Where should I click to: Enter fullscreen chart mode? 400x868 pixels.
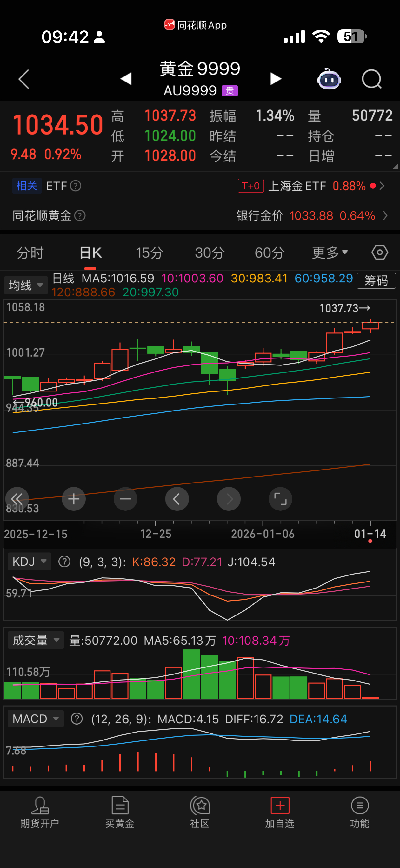(x=280, y=499)
